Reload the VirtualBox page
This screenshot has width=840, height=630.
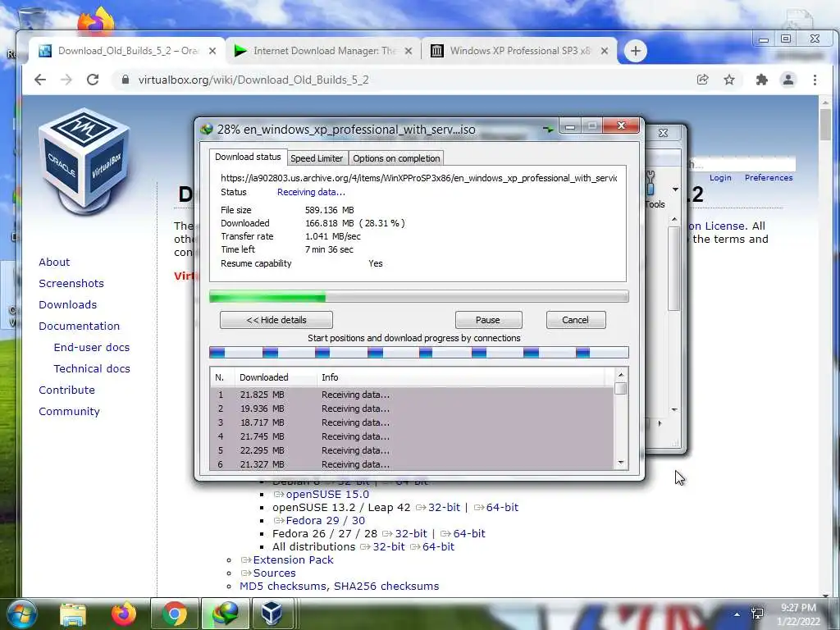point(93,80)
